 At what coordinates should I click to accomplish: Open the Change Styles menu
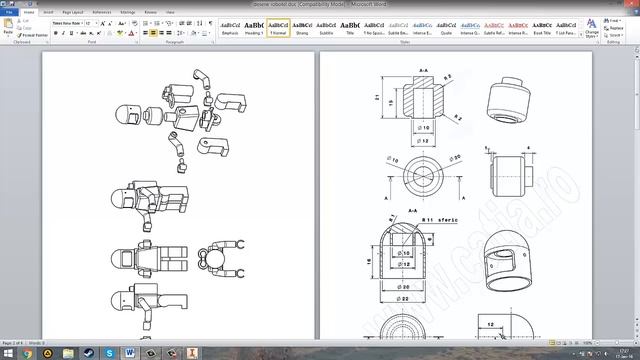tap(591, 28)
